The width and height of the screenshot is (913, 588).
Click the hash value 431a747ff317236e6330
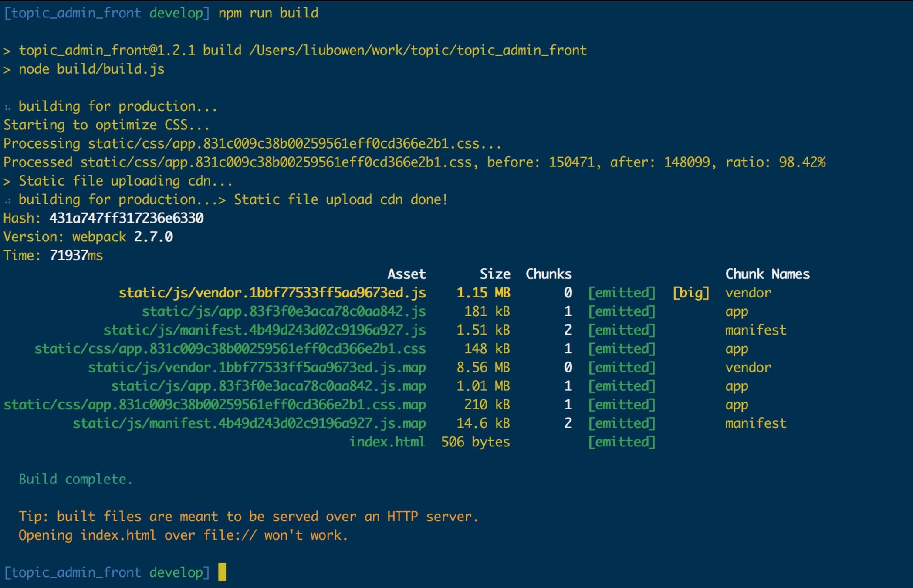pos(126,218)
